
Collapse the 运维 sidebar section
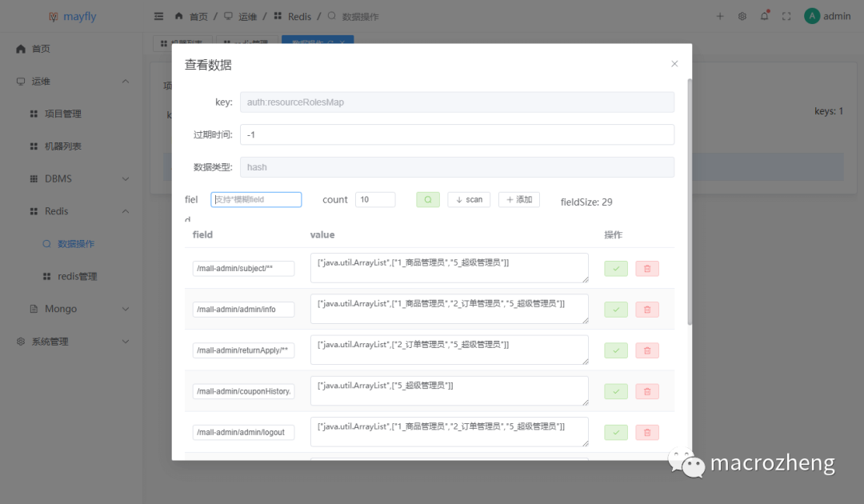point(70,81)
